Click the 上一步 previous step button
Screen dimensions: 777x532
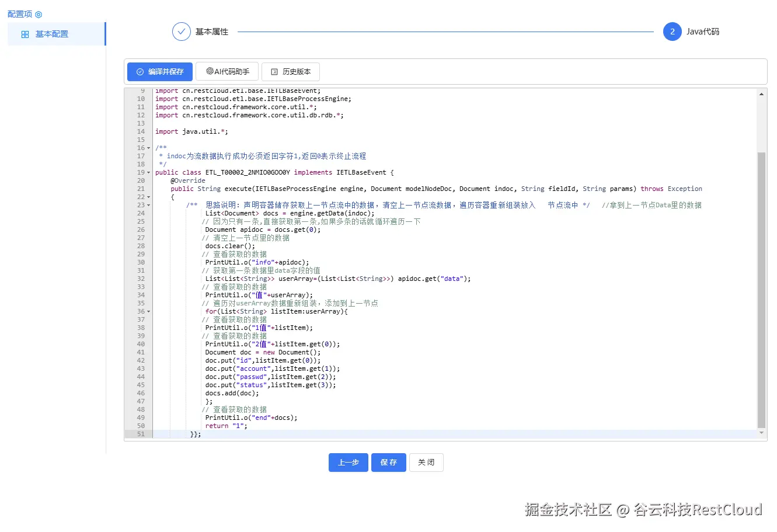(349, 463)
